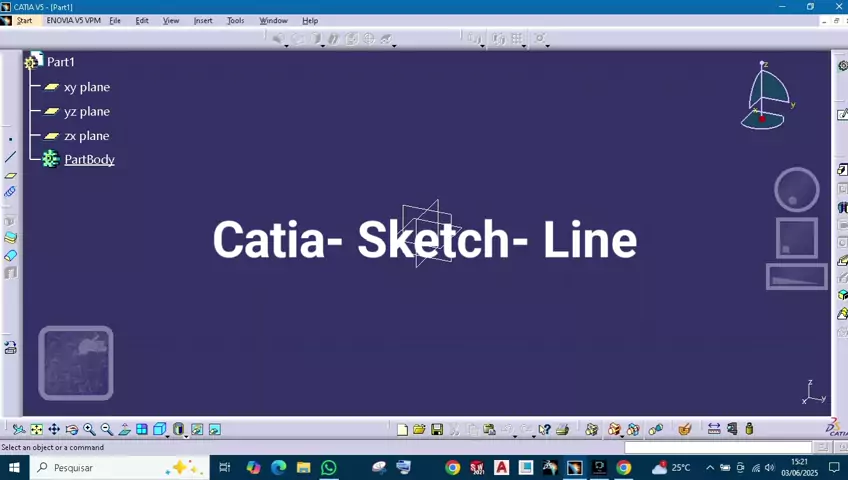Toggle the Create Multi-View icon
This screenshot has height=480, width=848.
pyautogui.click(x=142, y=429)
